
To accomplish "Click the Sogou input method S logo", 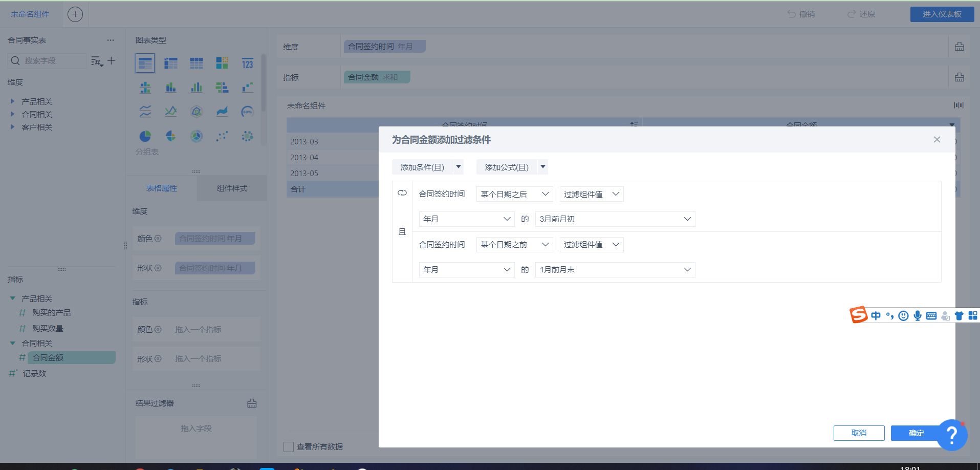I will (x=859, y=315).
